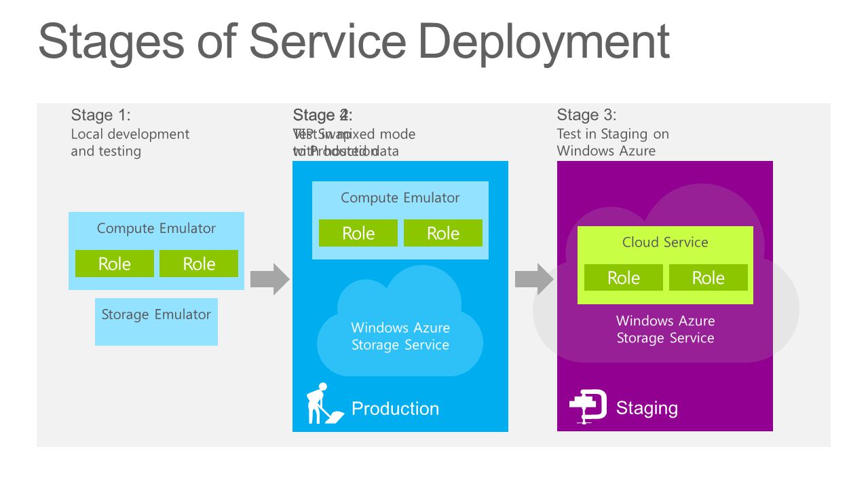Viewport: 868px width, 489px height.
Task: Select the right Role box in Cloud Service
Action: (709, 278)
